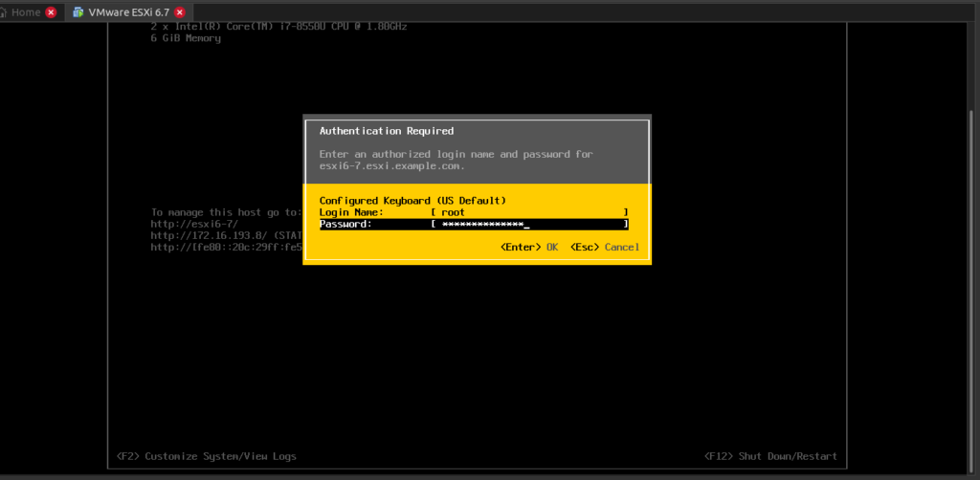Click the Intel Core i7-8550U CPU line

[278, 27]
